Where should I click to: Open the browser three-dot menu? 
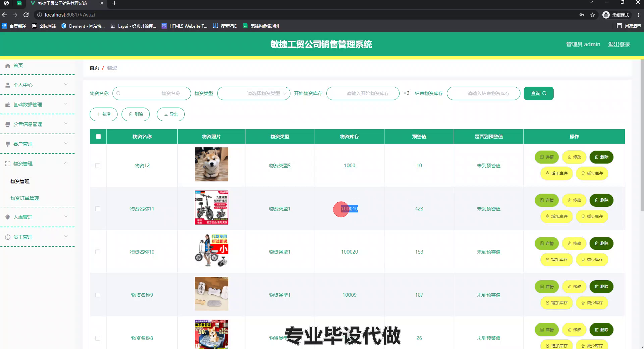638,15
